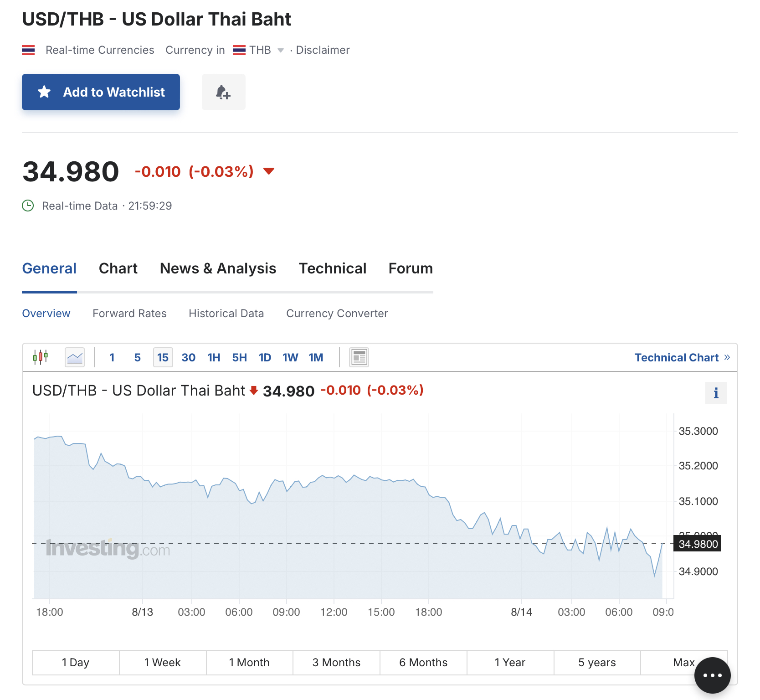Open the Currency Converter link
The width and height of the screenshot is (760, 700).
337,314
